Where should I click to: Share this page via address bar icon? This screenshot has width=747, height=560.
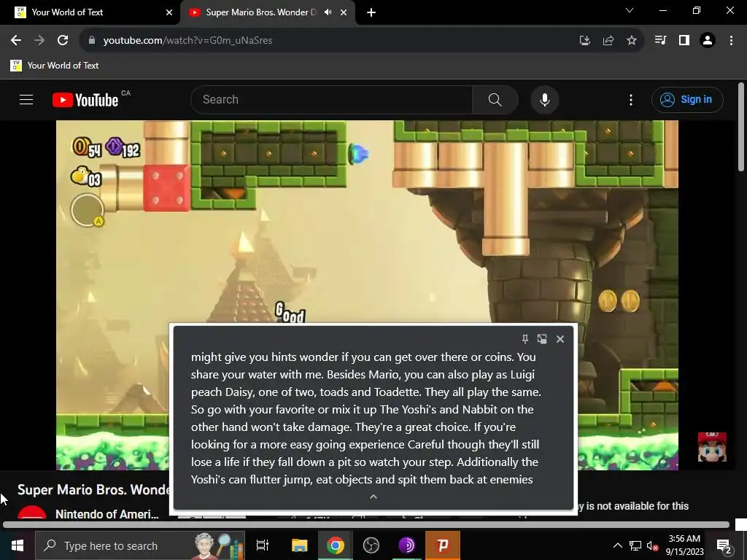click(608, 41)
